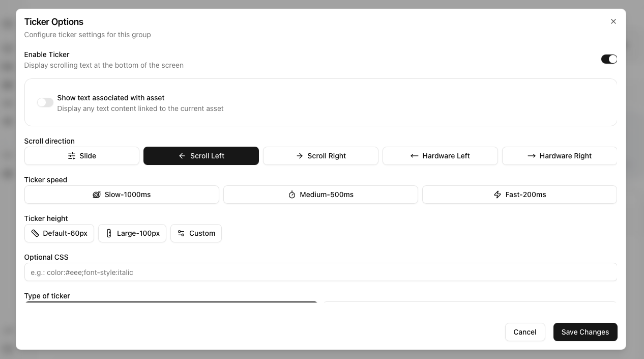Choose the Medium-500ms ticker speed

click(320, 195)
